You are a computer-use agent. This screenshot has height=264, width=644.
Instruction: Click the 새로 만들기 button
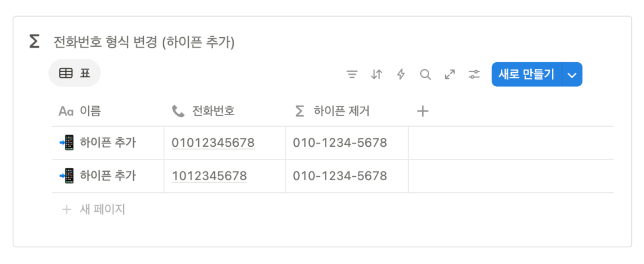click(x=526, y=74)
